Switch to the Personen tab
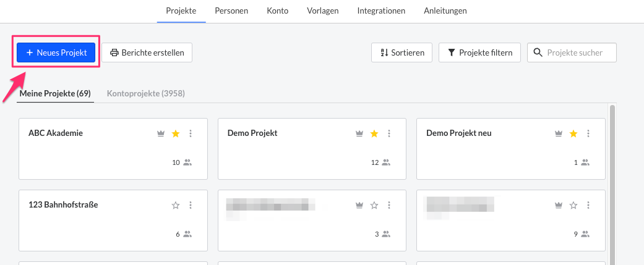 [x=231, y=11]
